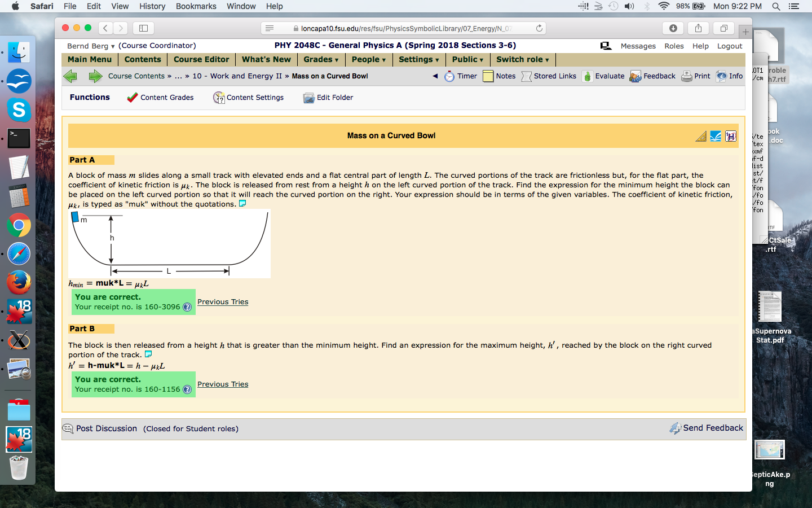The height and width of the screenshot is (508, 812).
Task: Open Firefox from the Dock
Action: 19,283
